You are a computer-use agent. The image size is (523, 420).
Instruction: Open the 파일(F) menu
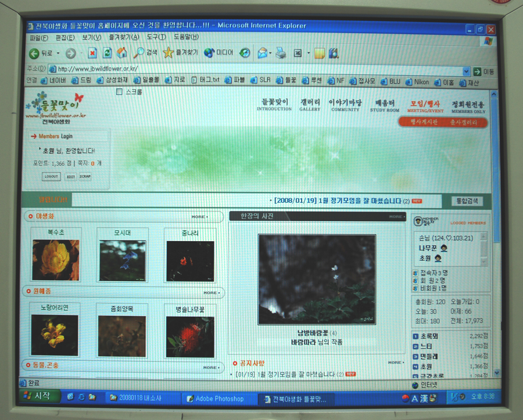pos(39,38)
